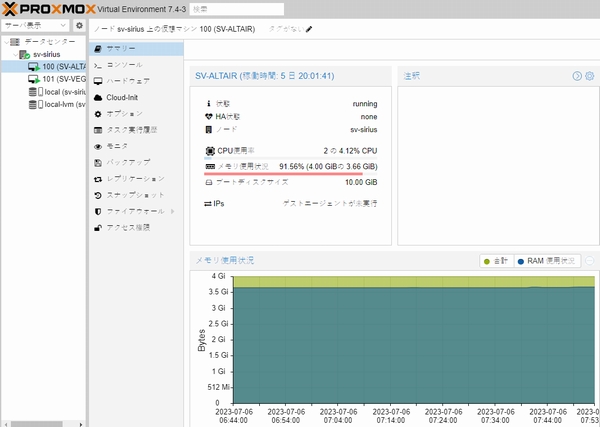
Task: Click the local storage database icon
Action: coord(33,92)
